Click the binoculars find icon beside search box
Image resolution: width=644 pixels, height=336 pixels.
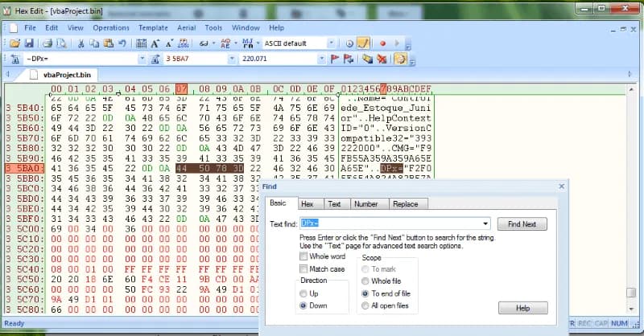15,59
